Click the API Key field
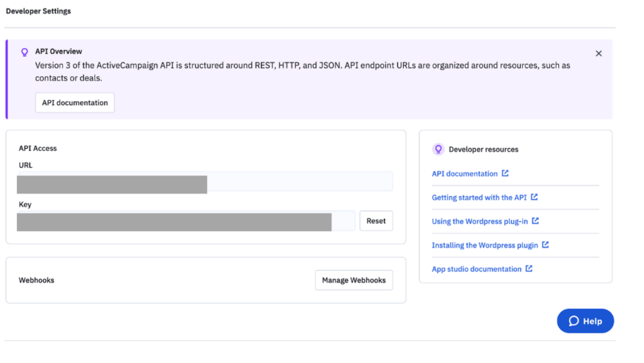The image size is (644, 363). click(186, 221)
